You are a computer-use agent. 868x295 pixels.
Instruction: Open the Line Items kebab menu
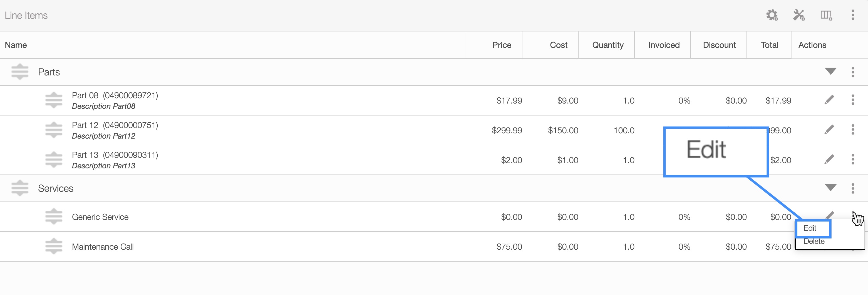pos(853,15)
